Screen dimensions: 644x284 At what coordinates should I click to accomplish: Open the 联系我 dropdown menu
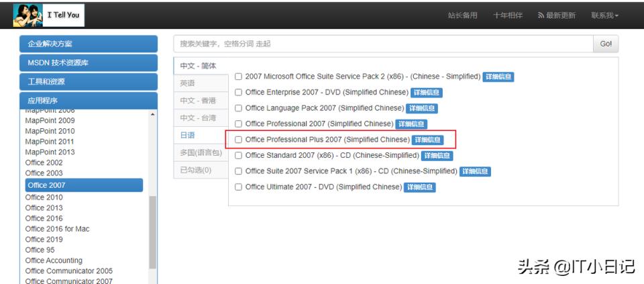604,15
